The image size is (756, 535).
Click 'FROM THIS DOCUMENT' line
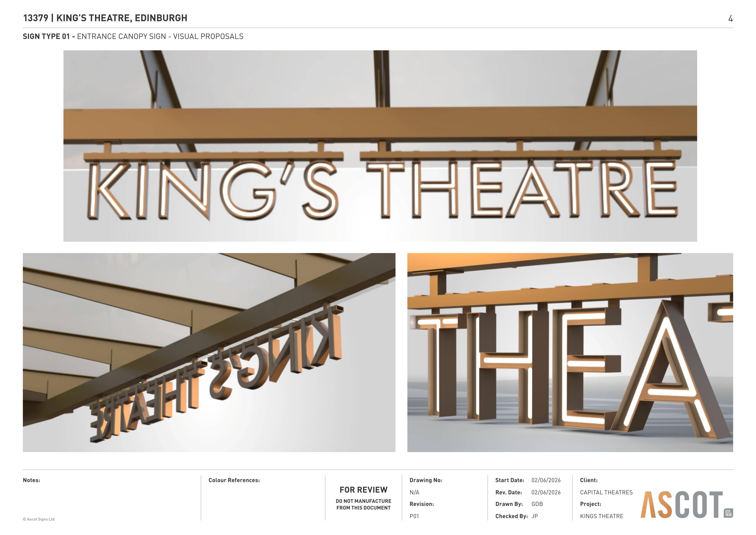coord(364,508)
